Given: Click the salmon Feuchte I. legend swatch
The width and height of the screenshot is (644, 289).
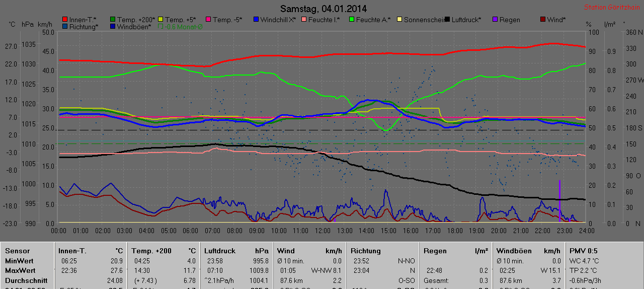Looking at the screenshot, I should click(303, 20).
